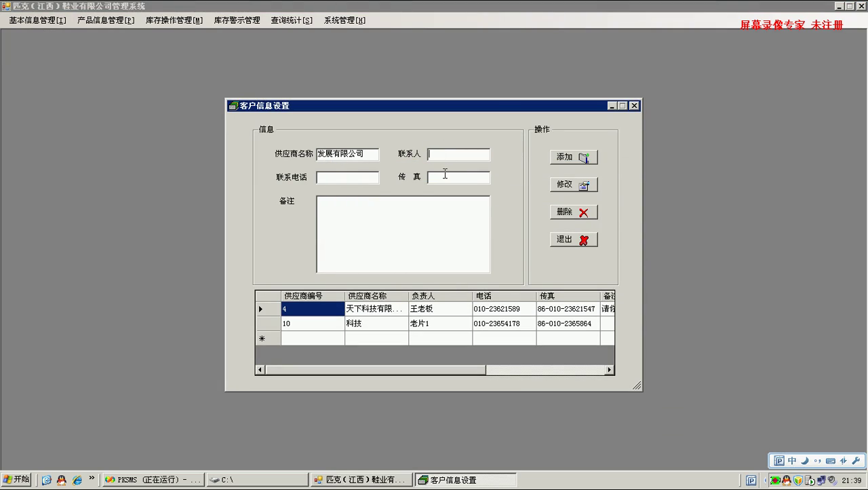This screenshot has width=868, height=490.
Task: Click the 客户信息设置 window title icon
Action: click(233, 106)
